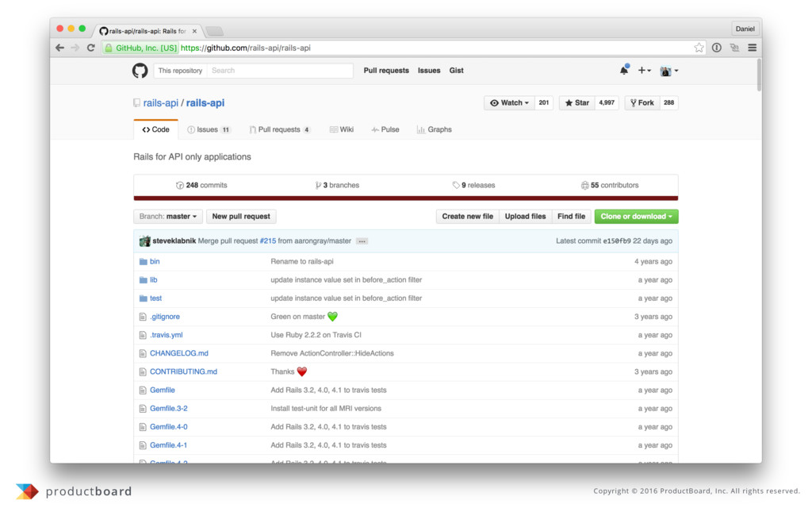Viewport: 812px width, 508px height.
Task: Switch to the Code tab
Action: pyautogui.click(x=156, y=129)
